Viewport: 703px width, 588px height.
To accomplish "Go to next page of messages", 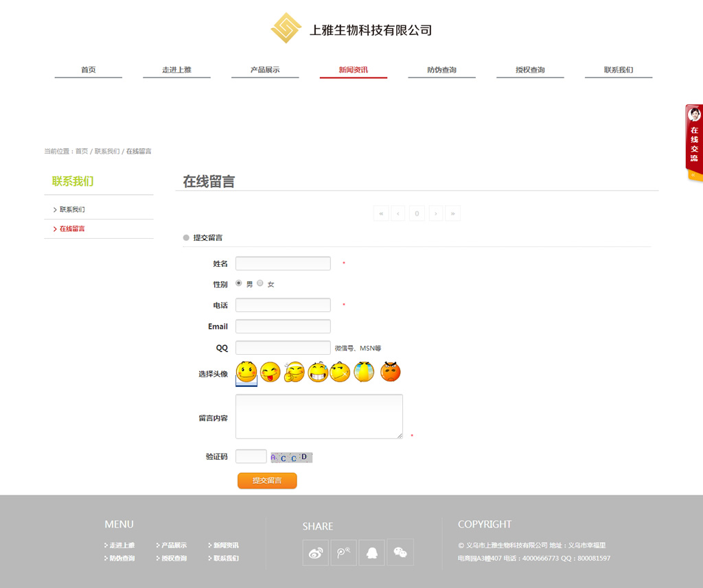I will pos(435,213).
